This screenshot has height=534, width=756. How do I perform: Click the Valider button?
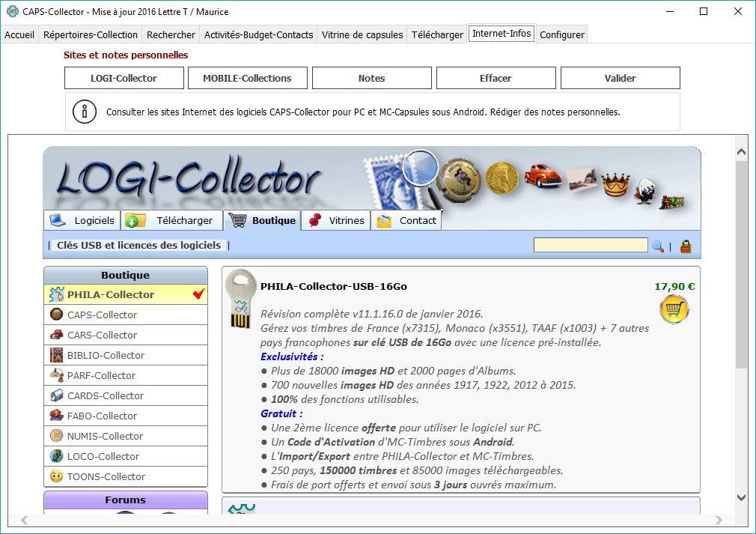(620, 78)
